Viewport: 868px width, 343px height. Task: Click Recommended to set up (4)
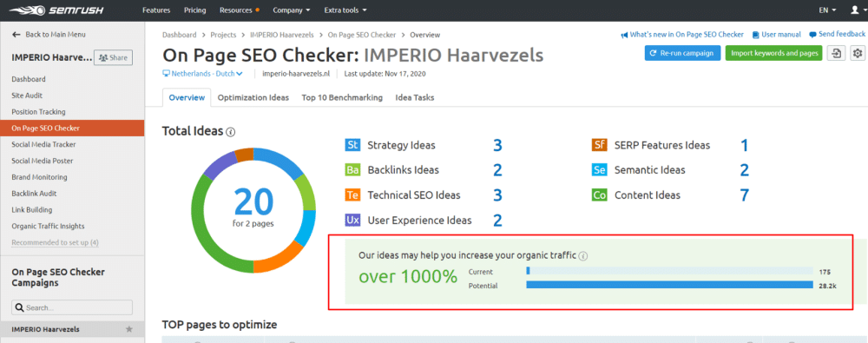click(x=56, y=242)
